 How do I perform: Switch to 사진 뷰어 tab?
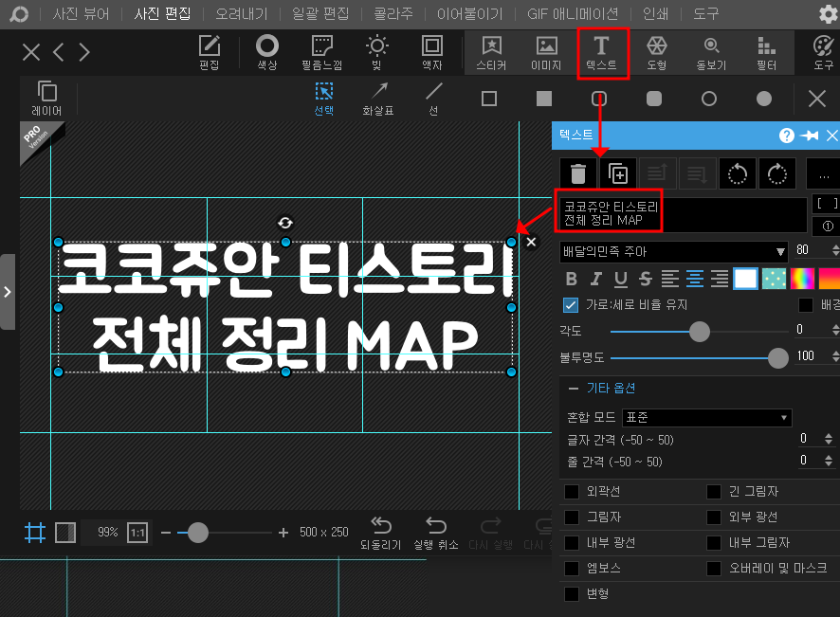point(81,14)
